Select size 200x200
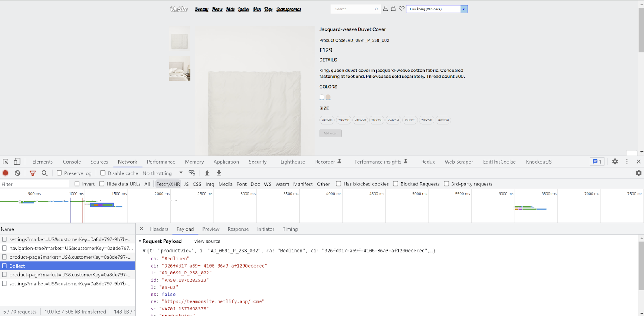This screenshot has width=644, height=316. tap(327, 120)
